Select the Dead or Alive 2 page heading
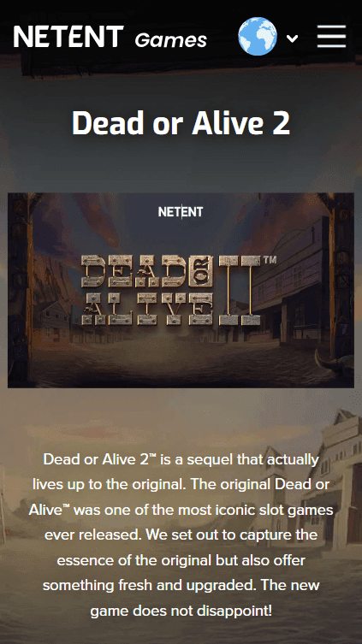 [181, 123]
